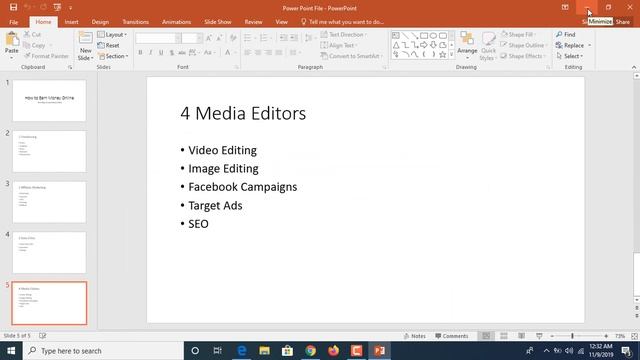Click Decrease Font Size icon
This screenshot has height=360, width=640.
pos(220,38)
